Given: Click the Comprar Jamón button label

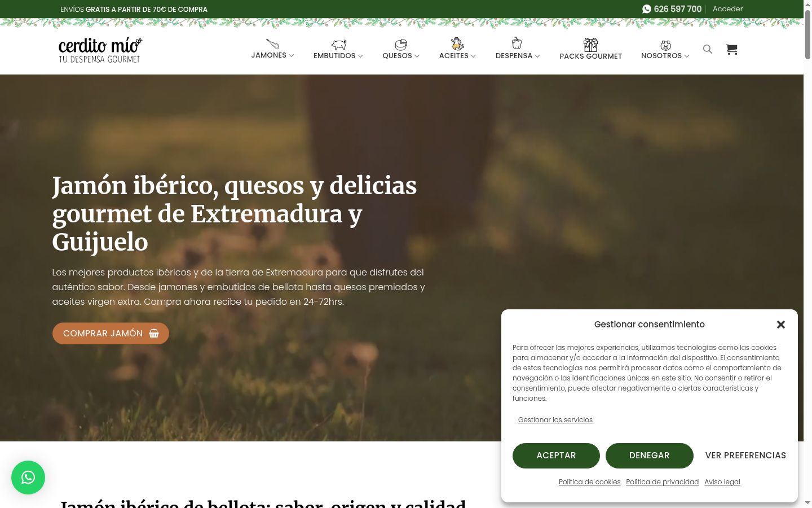Looking at the screenshot, I should click(x=103, y=334).
